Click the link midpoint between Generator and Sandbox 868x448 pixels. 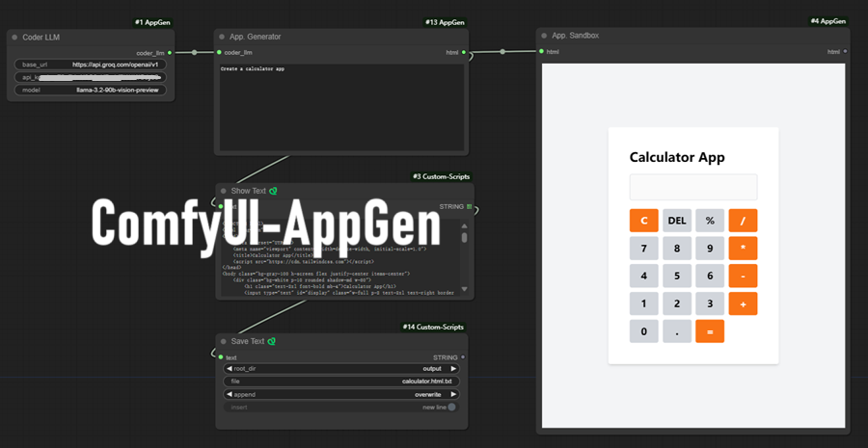(x=502, y=52)
